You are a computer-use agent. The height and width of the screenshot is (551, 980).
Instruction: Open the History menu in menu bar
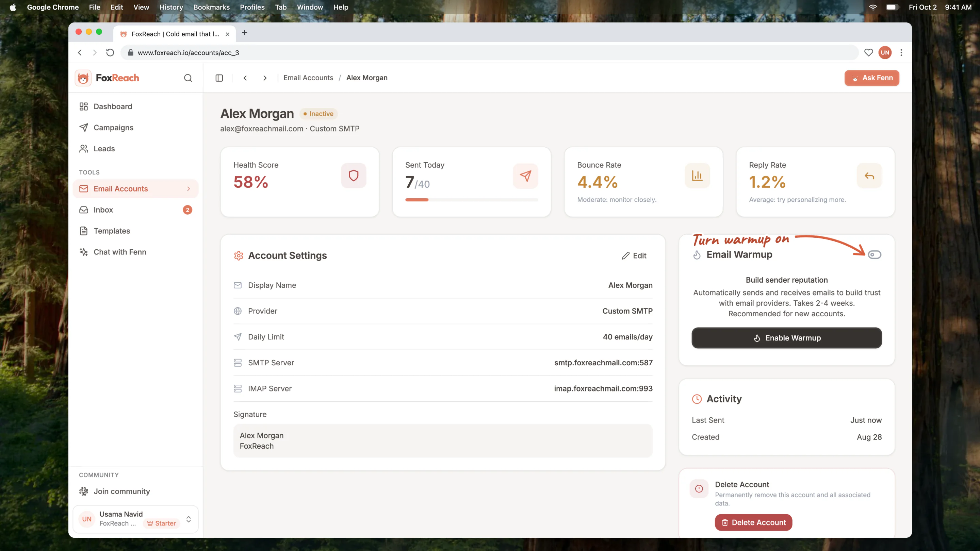pyautogui.click(x=171, y=7)
